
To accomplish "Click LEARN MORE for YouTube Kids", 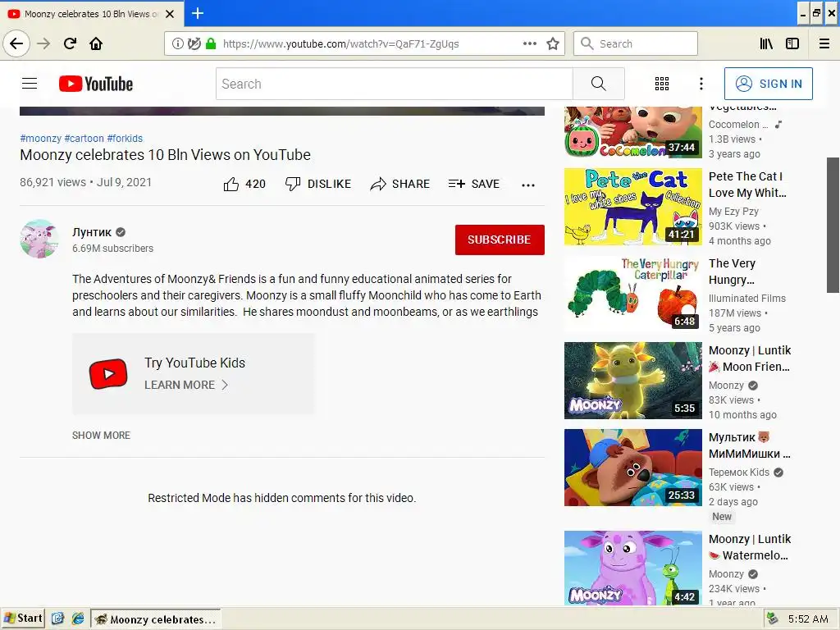I will point(186,385).
